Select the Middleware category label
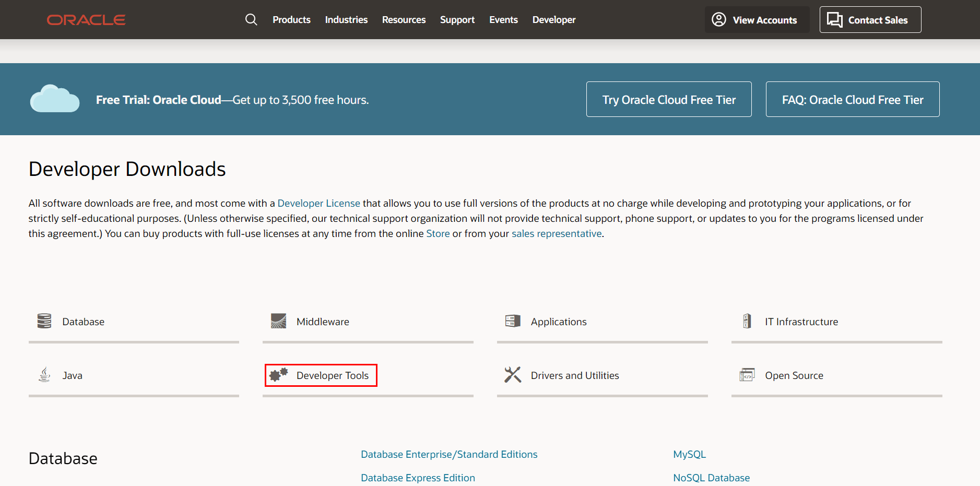 click(323, 322)
